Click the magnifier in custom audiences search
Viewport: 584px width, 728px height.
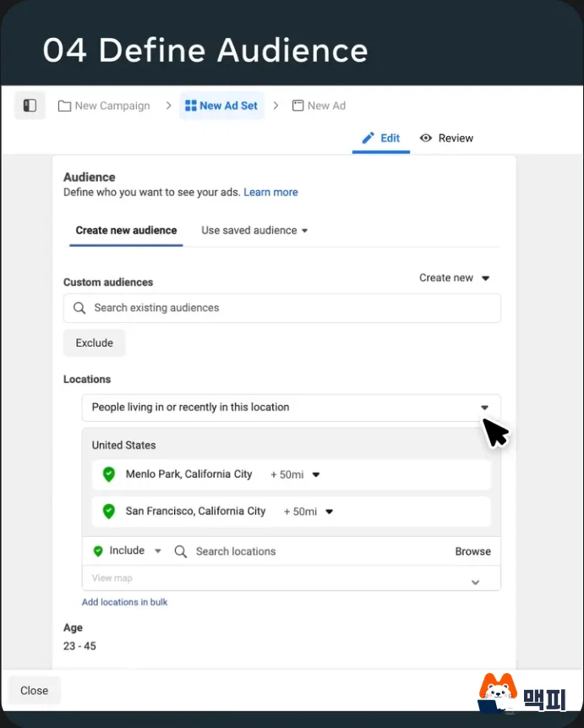coord(79,308)
